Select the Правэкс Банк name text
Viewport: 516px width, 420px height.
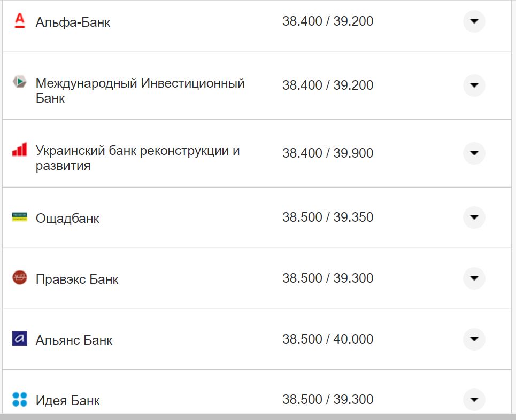point(77,278)
